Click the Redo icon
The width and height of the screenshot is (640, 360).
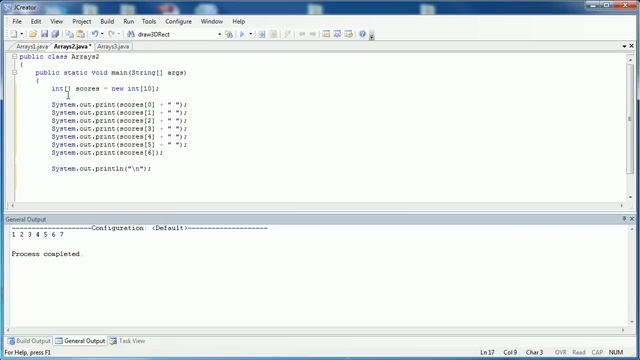111,34
